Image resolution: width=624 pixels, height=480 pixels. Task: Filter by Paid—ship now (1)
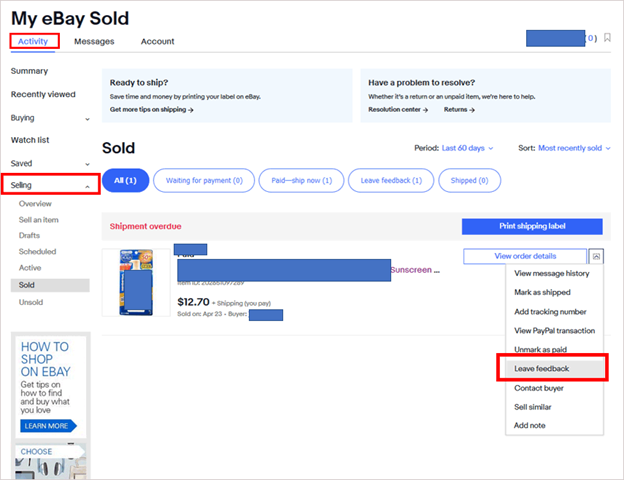pos(301,180)
